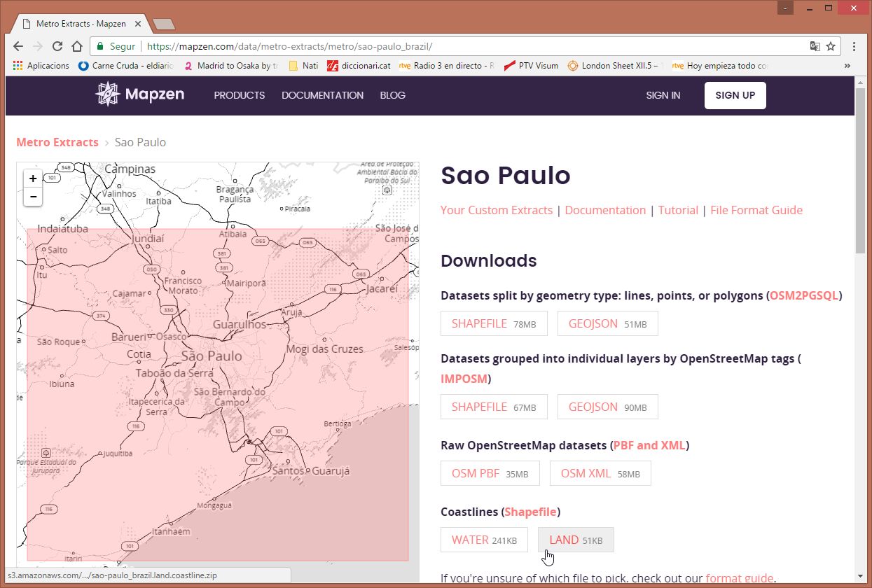Click Sao Paulo label on the map

[x=212, y=356]
